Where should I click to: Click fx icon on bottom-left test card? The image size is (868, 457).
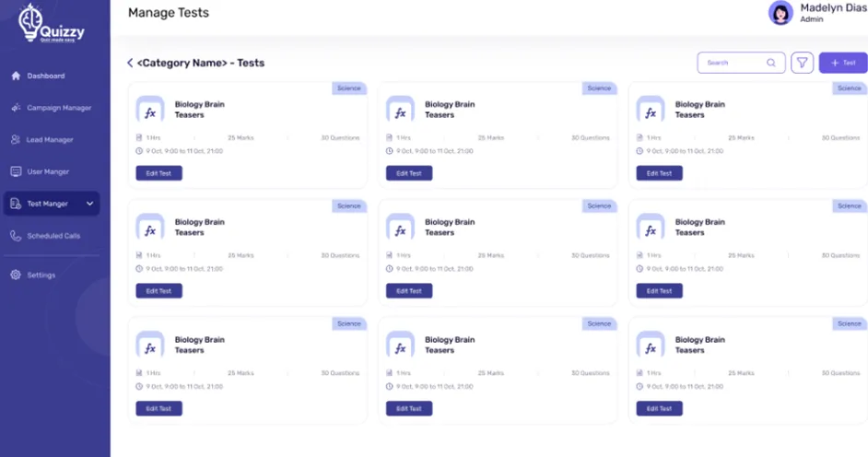150,346
